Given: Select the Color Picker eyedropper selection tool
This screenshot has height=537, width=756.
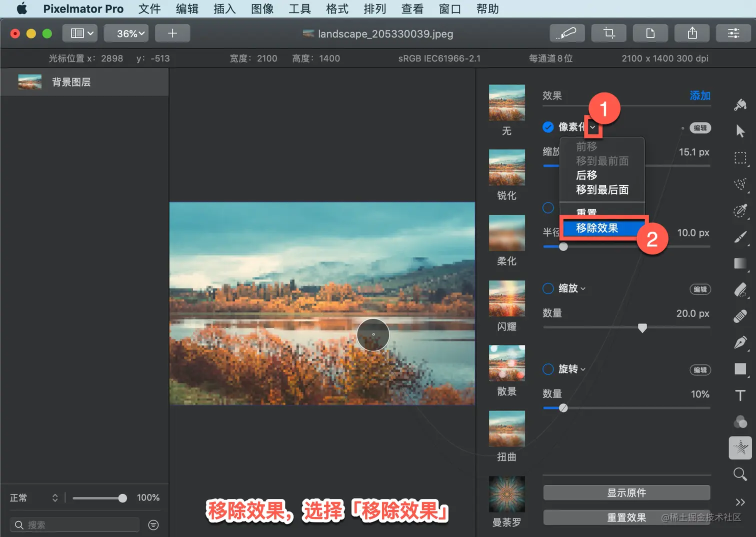Looking at the screenshot, I should (x=740, y=210).
